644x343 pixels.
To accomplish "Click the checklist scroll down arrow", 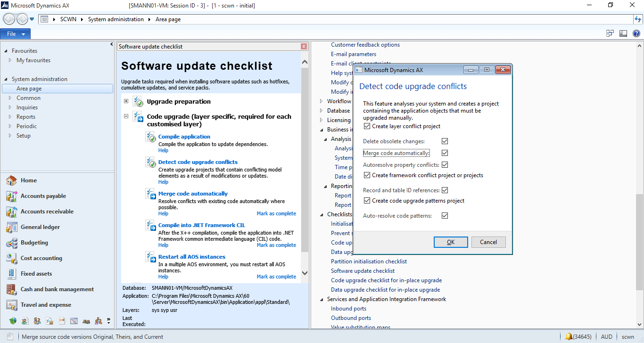I will (x=305, y=273).
